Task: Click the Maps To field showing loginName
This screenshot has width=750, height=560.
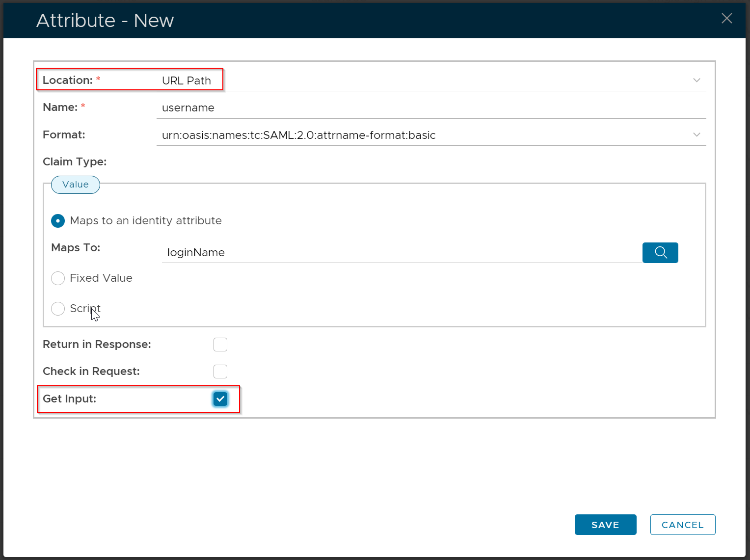Action: (401, 253)
